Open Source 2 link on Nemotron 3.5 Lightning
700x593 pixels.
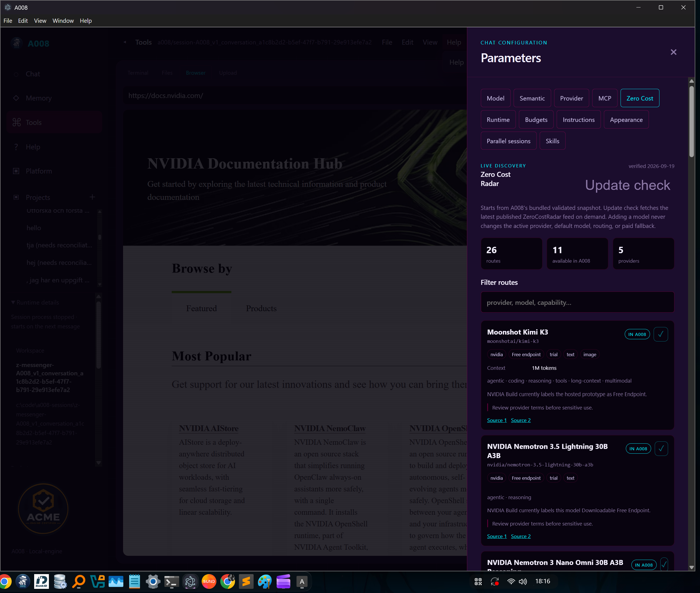(x=521, y=536)
